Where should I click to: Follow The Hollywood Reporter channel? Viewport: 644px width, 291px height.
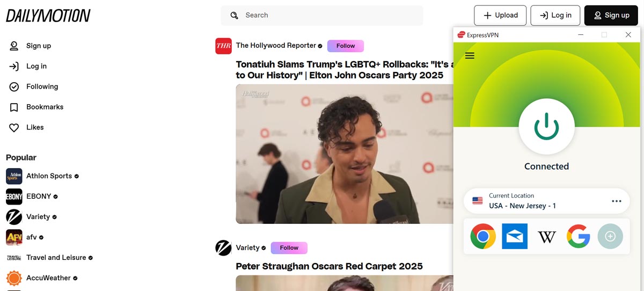click(346, 46)
